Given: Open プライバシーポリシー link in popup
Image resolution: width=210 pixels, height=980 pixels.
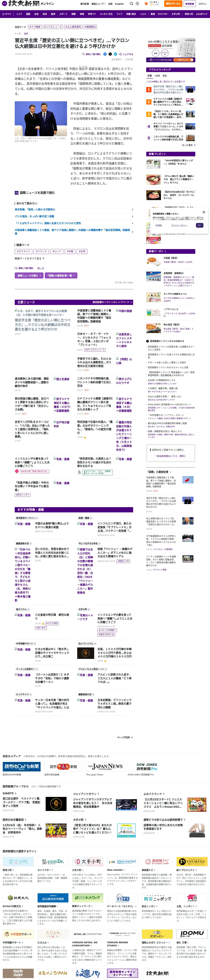Looking at the screenshot, I should [179, 225].
